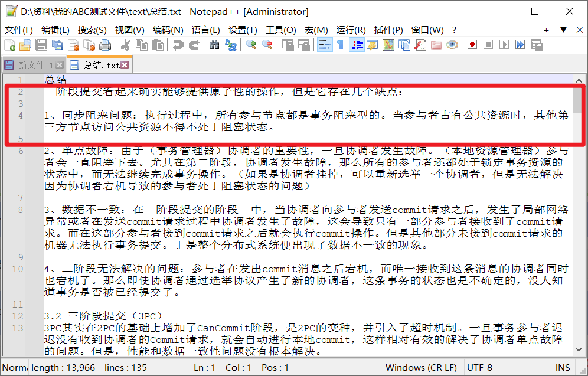Open the 搜索(S) menu
Image resolution: width=588 pixels, height=376 pixels.
click(x=92, y=30)
